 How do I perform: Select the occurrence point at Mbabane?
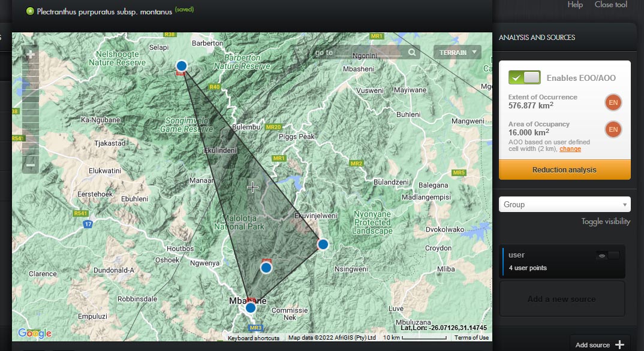coord(251,308)
